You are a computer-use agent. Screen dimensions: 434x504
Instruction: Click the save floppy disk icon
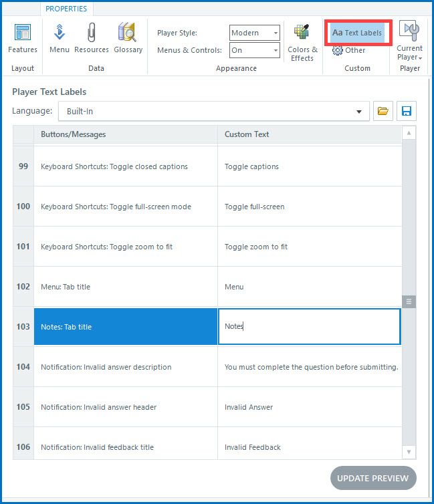pos(407,111)
